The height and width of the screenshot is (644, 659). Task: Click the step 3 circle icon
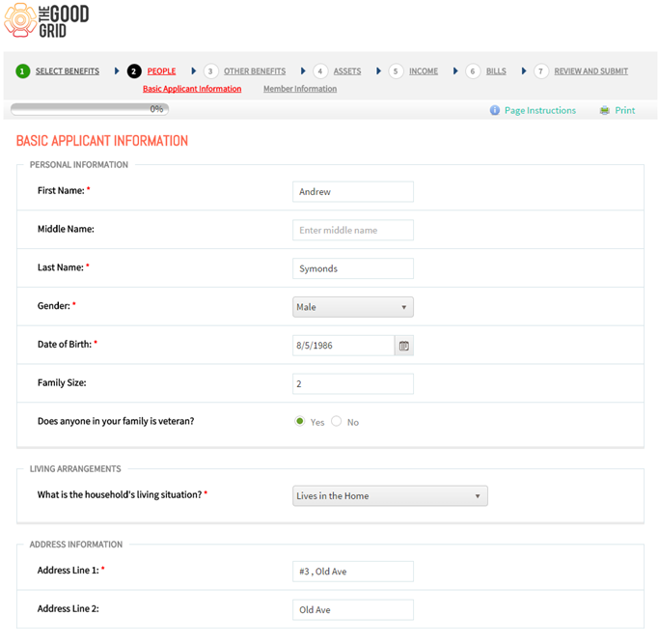(x=210, y=71)
